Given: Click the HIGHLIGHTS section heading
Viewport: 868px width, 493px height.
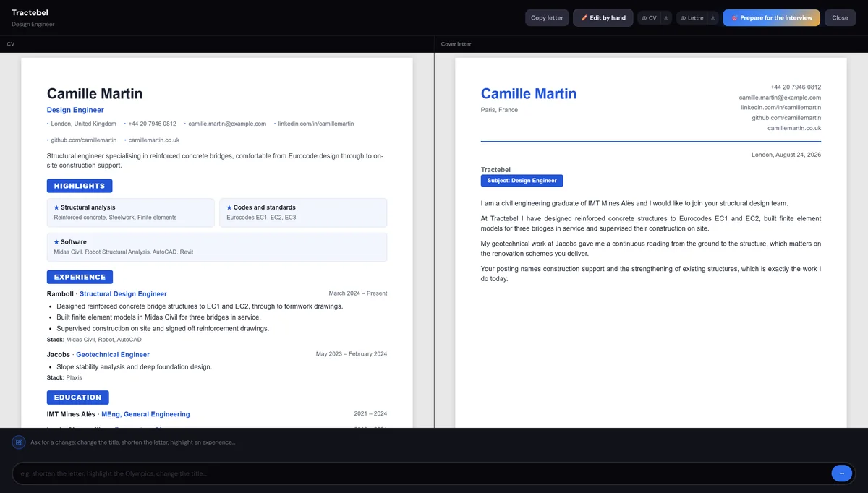Looking at the screenshot, I should pyautogui.click(x=80, y=186).
